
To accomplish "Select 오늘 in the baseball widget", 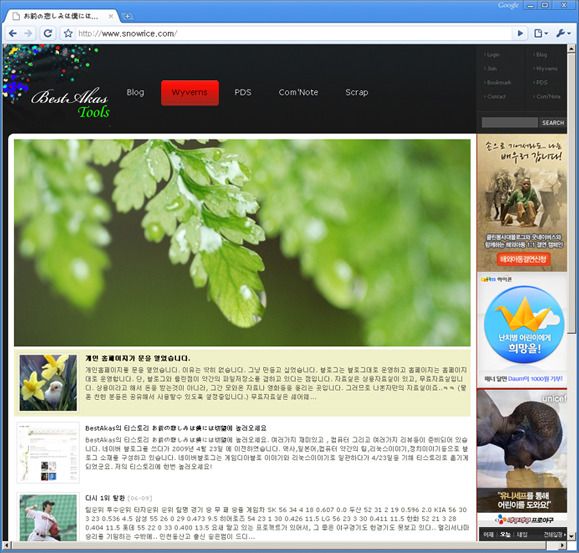I will pyautogui.click(x=505, y=534).
